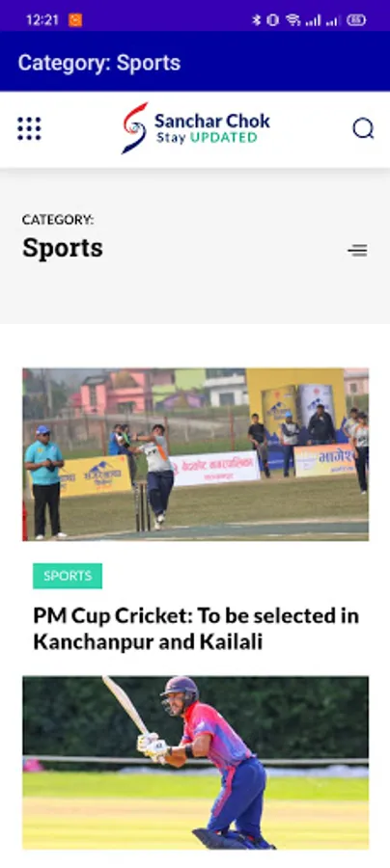Open the cricket ground match thumbnail
The height and width of the screenshot is (868, 390).
[196, 454]
